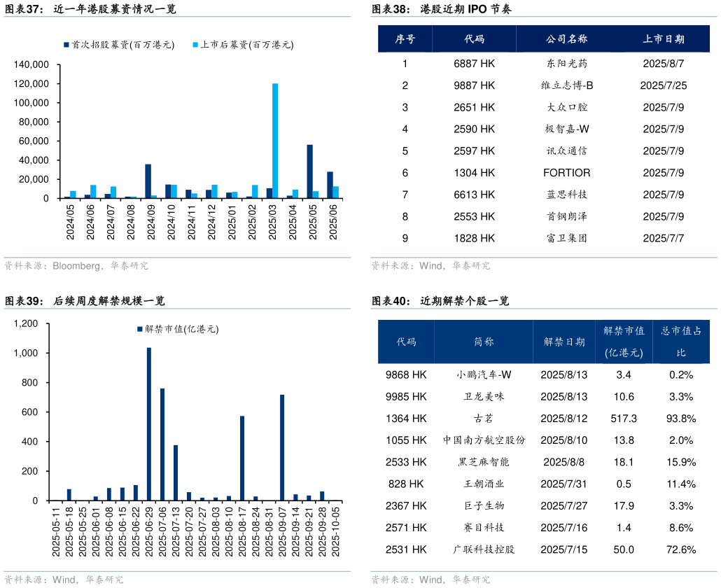Select the 1828 HK code cell

[474, 238]
